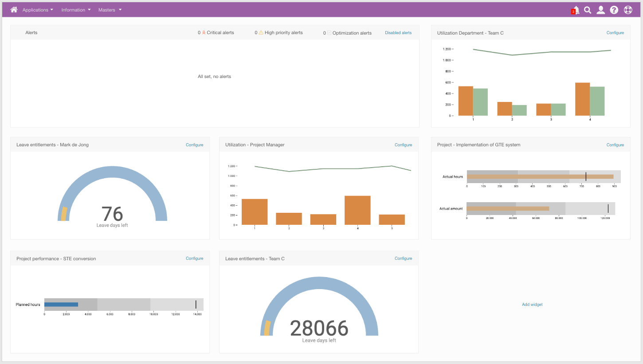Click the Alerts panel title
This screenshot has height=364, width=643.
pyautogui.click(x=31, y=33)
